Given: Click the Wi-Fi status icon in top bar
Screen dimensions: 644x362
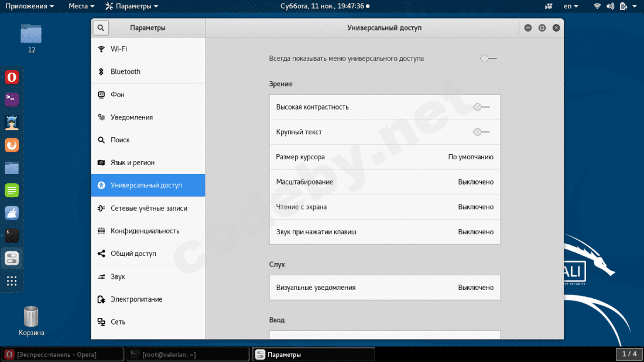Looking at the screenshot, I should (597, 6).
